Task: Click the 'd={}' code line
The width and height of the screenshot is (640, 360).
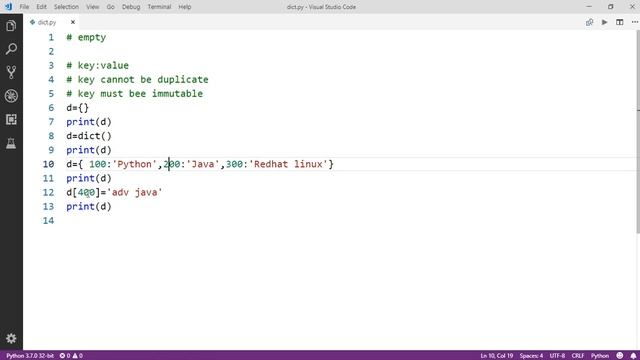Action: [78, 108]
